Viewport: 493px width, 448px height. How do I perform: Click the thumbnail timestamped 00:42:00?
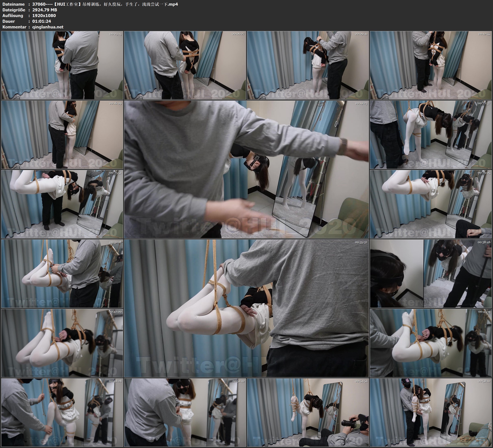coord(62,343)
